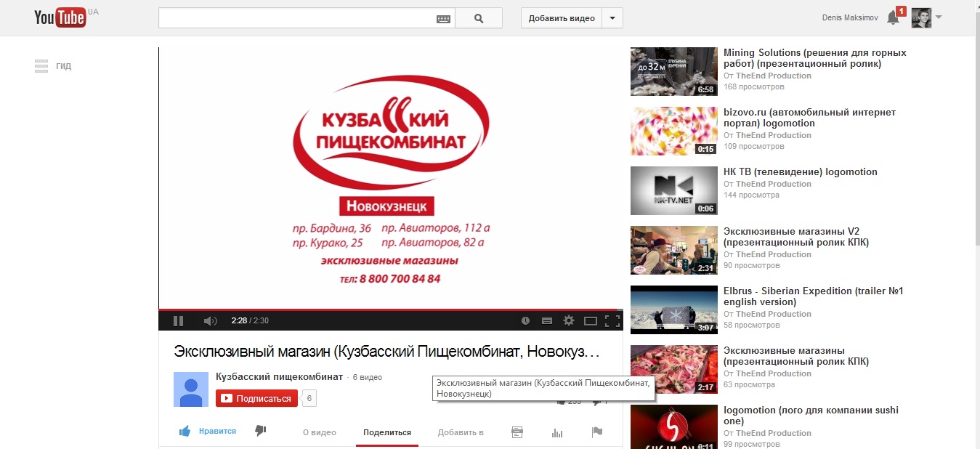Screen dimensions: 980x449
Task: Click the magnifier search button
Action: click(x=479, y=18)
